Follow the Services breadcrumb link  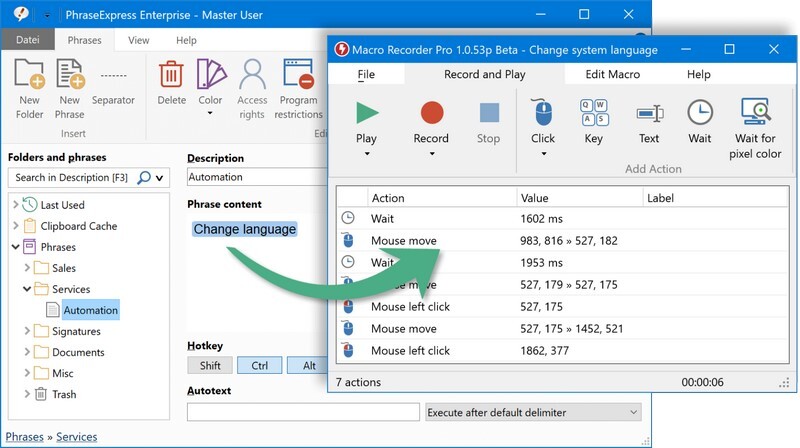(76, 437)
